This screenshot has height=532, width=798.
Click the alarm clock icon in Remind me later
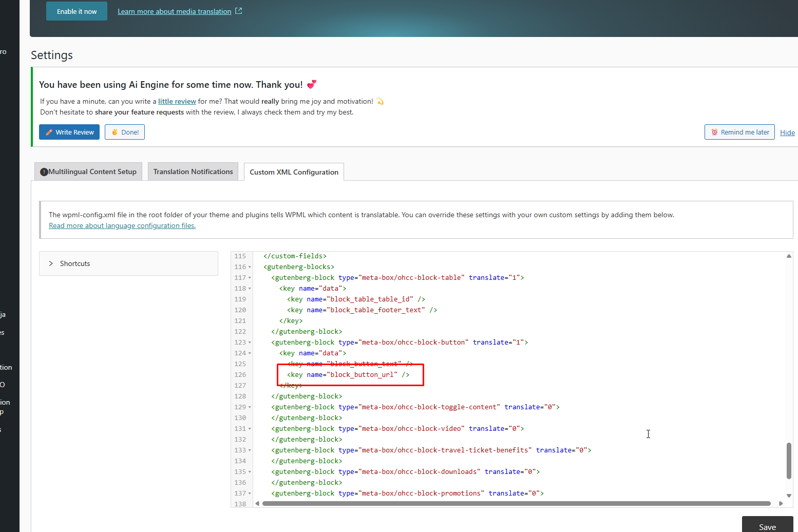click(714, 132)
